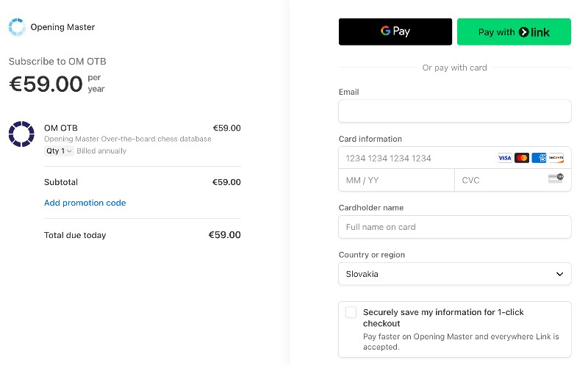Click Add promotion code link
Image resolution: width=588 pixels, height=365 pixels.
(85, 203)
